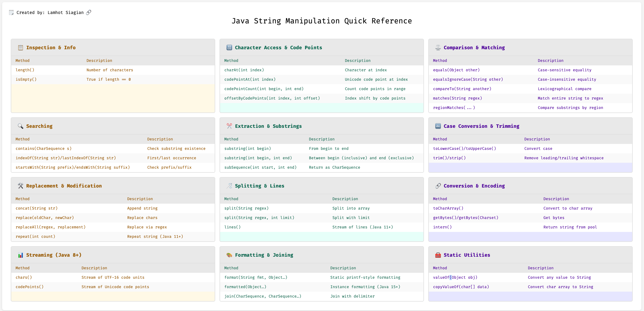The height and width of the screenshot is (311, 644).
Task: Click the bar chart icon in Streaming header
Action: tap(20, 255)
